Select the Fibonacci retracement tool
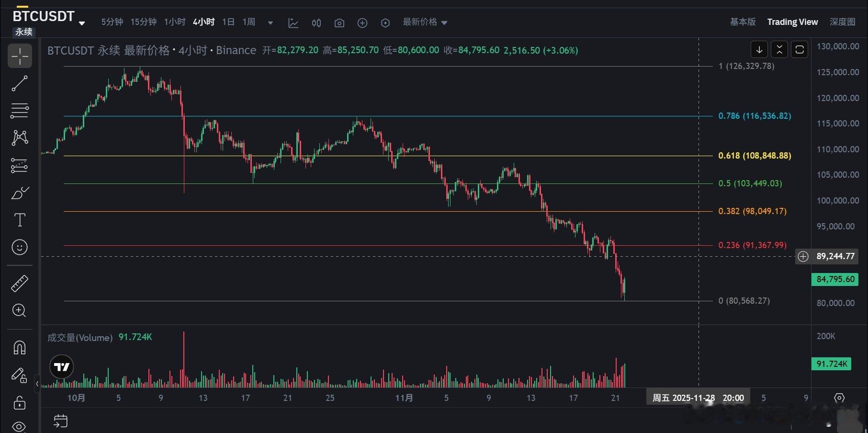This screenshot has height=433, width=868. click(20, 111)
